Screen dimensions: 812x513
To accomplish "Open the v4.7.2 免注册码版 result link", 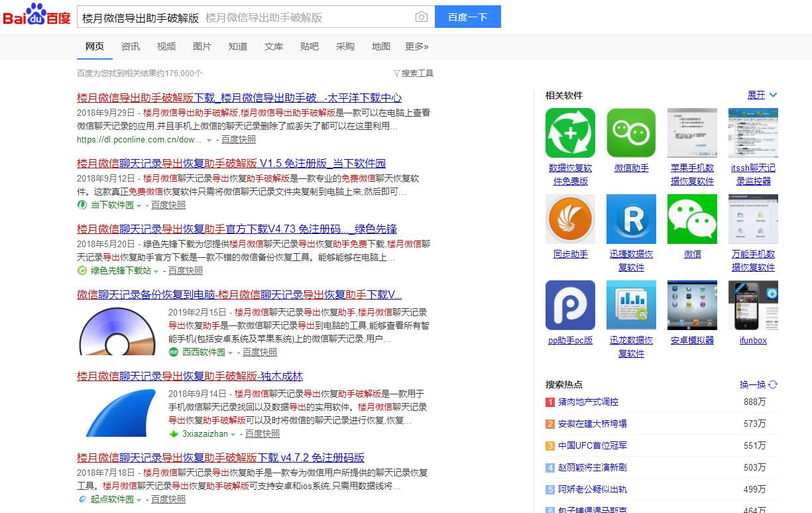I will click(221, 458).
